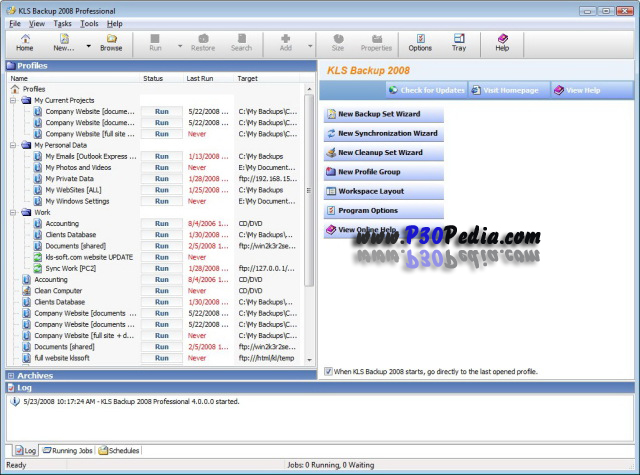Screen dimensions: 640x475
Task: Sort by the Last Run column header
Action: 208,78
